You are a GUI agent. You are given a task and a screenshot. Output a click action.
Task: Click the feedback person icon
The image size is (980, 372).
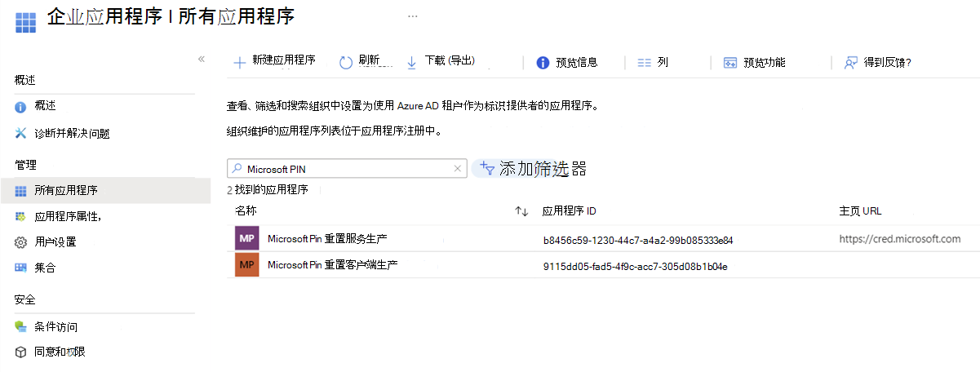pos(851,63)
